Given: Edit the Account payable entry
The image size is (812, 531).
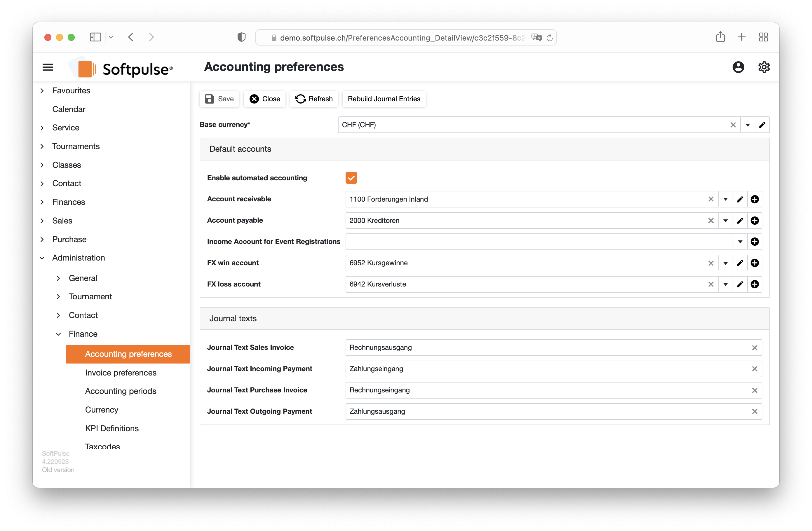Looking at the screenshot, I should [740, 221].
